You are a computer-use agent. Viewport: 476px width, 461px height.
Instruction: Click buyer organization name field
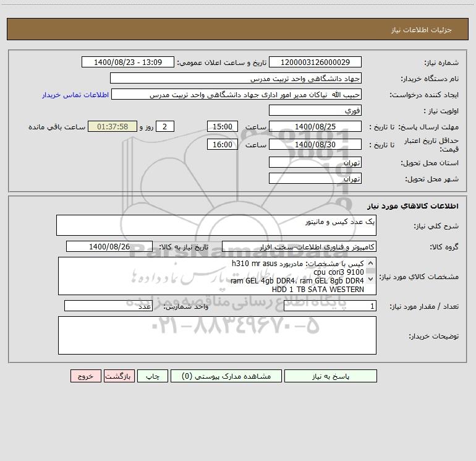click(236, 78)
